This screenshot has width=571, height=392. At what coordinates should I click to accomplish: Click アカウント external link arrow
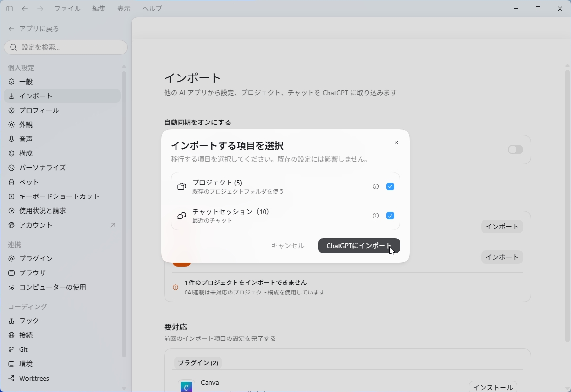click(x=113, y=225)
